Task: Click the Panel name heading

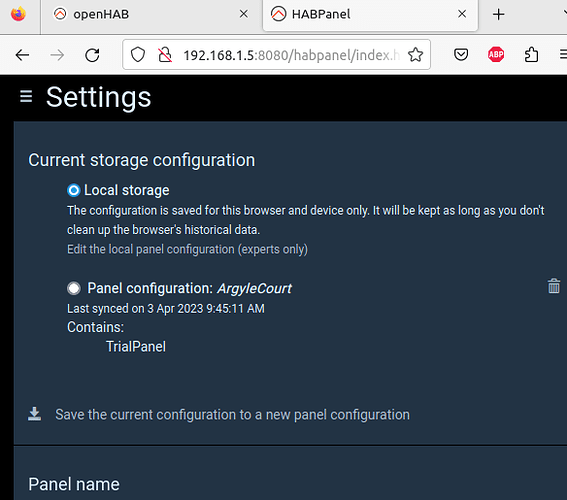Action: 74,484
